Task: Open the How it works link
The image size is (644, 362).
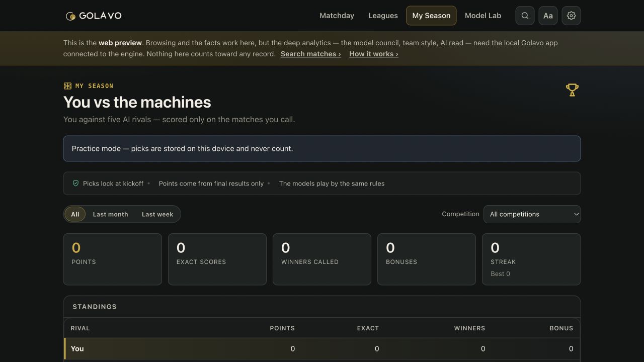Action: [374, 54]
